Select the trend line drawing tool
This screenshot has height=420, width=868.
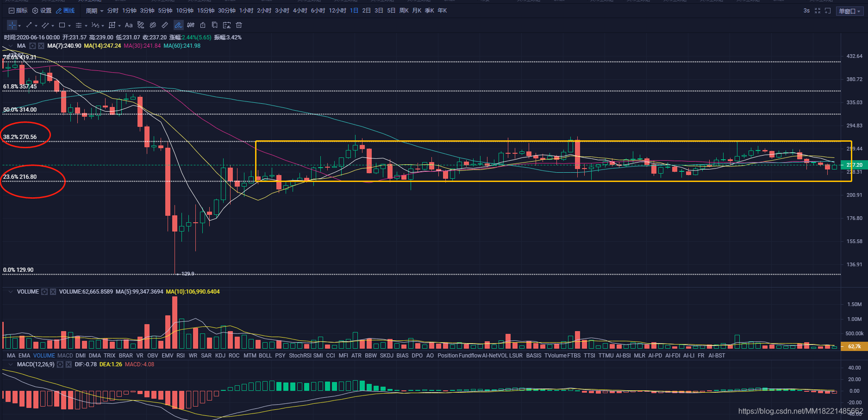pos(29,25)
